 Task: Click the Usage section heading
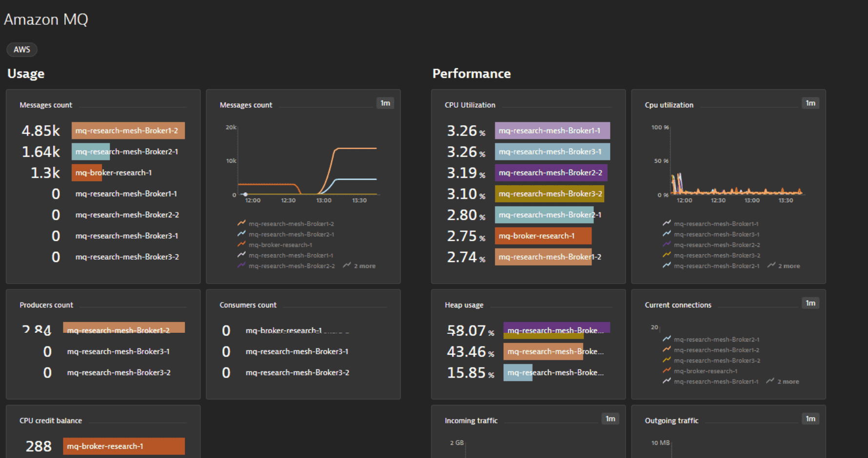tap(26, 74)
